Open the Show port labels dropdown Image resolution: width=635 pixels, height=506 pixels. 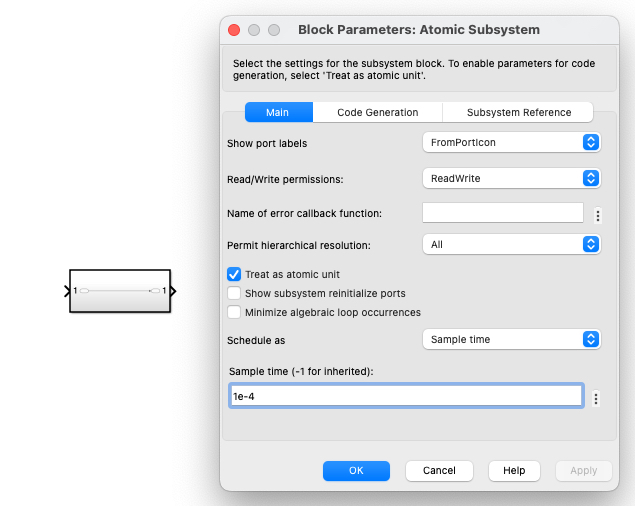point(511,143)
